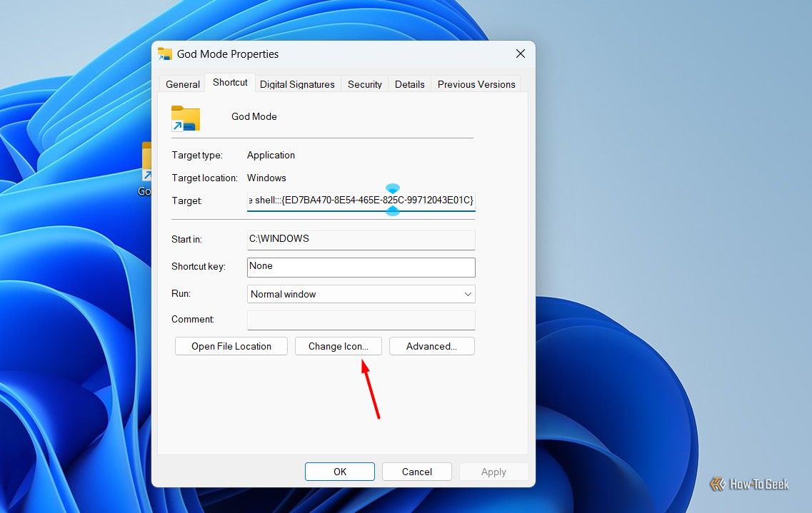Click the Start in field
The image size is (812, 513).
click(x=361, y=240)
